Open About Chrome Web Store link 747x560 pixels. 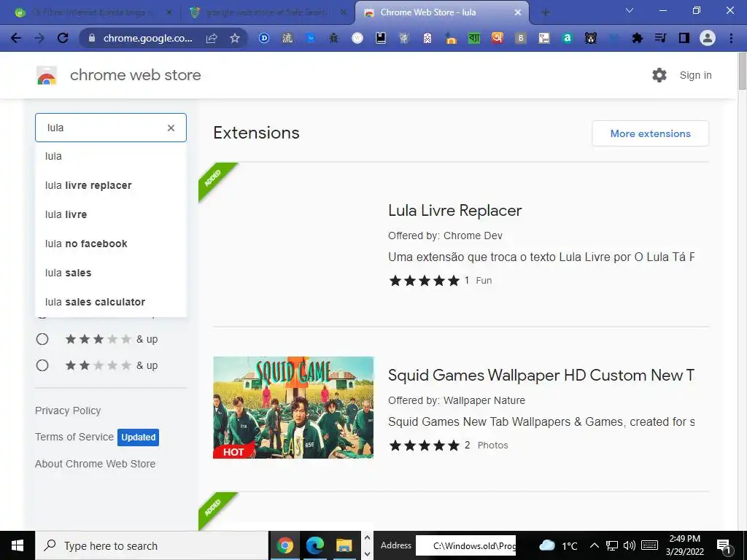click(x=96, y=464)
